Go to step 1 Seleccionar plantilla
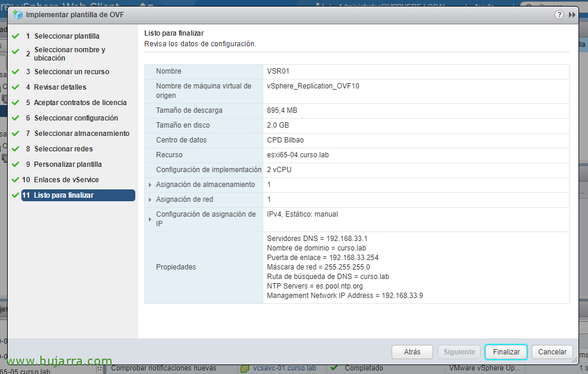 66,36
